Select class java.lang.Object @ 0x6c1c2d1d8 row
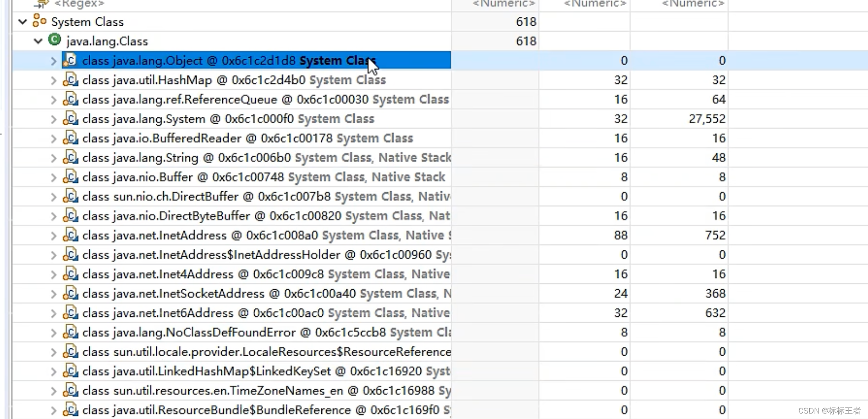Viewport: 868px width, 419px height. click(257, 61)
